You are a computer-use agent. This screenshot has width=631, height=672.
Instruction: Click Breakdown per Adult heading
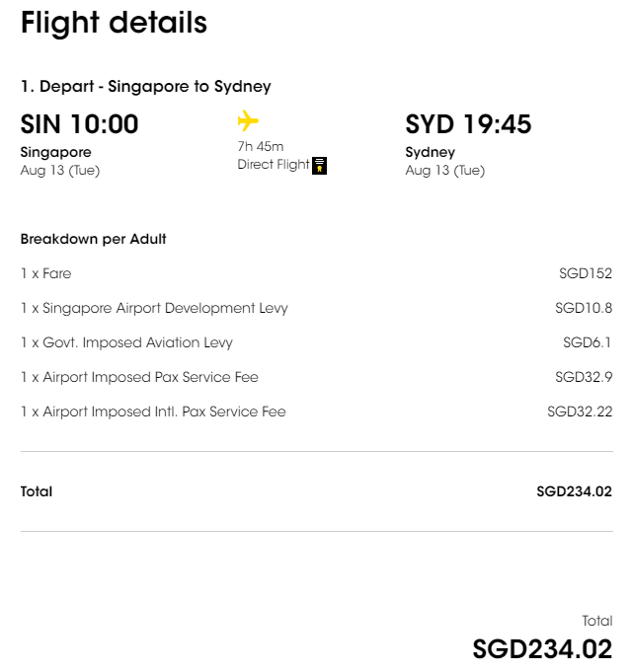93,239
